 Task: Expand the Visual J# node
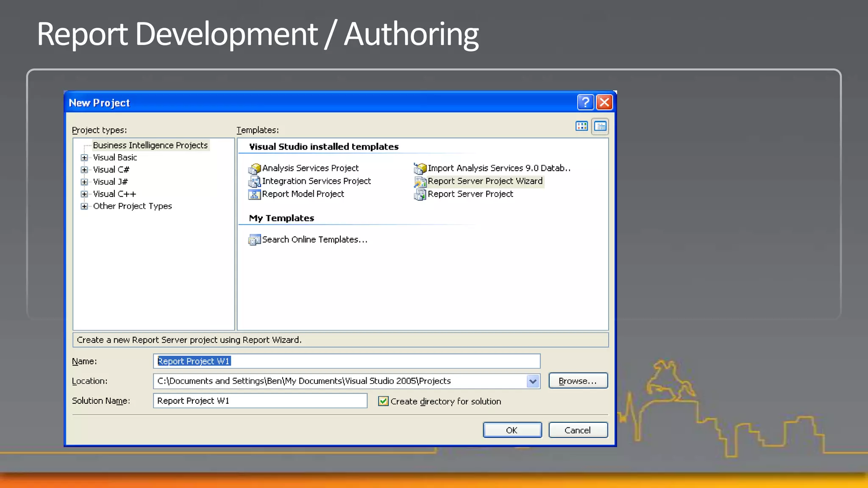pos(84,182)
